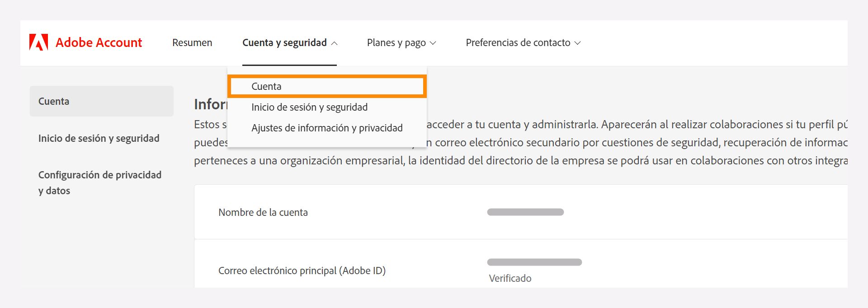Open Configuración de privacidad y datos
The width and height of the screenshot is (868, 308).
pyautogui.click(x=99, y=182)
